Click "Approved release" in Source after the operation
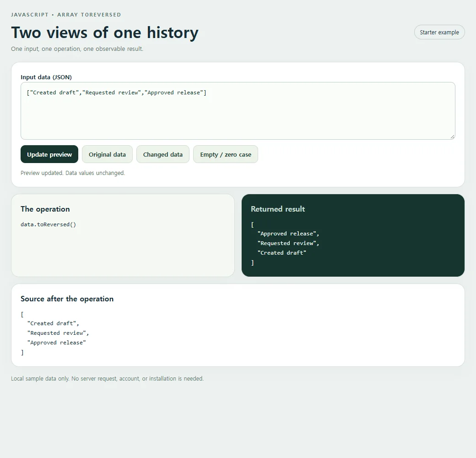Viewport: 476px width, 458px height. point(57,343)
